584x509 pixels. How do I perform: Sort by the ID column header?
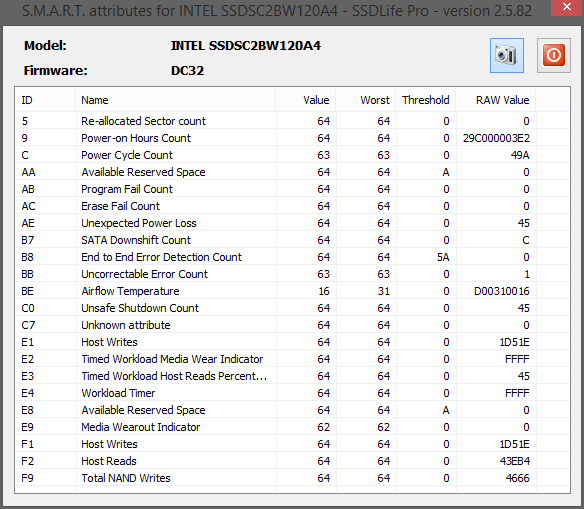pyautogui.click(x=45, y=100)
